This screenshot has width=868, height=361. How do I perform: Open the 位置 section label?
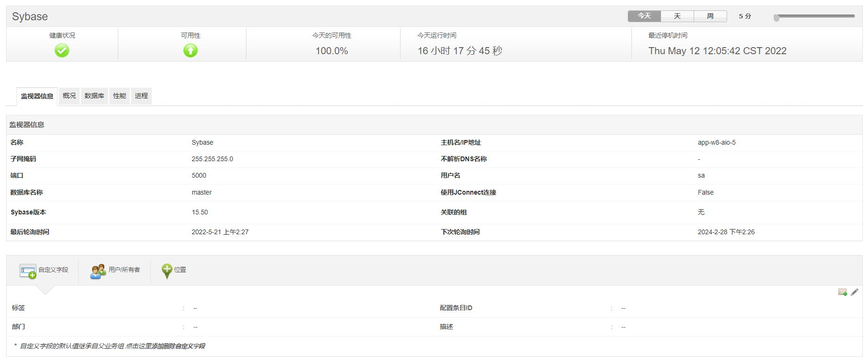point(180,270)
